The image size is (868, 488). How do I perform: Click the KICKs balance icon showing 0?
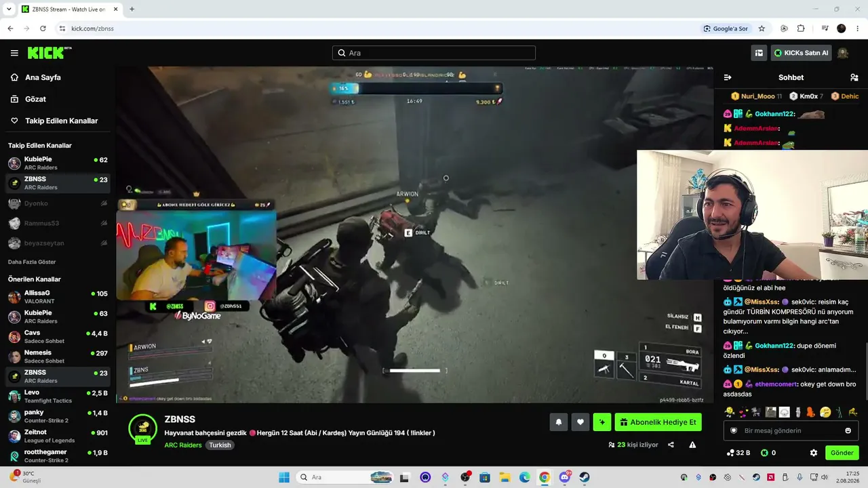[768, 453]
